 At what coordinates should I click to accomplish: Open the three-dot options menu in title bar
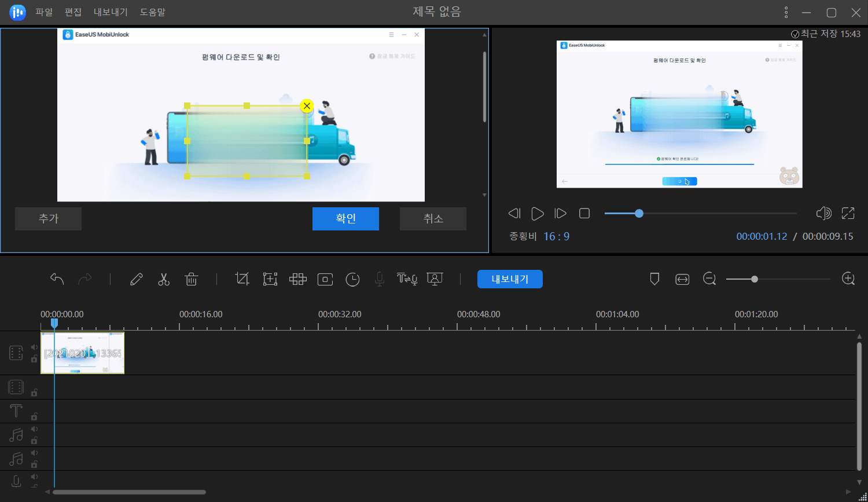[x=786, y=12]
